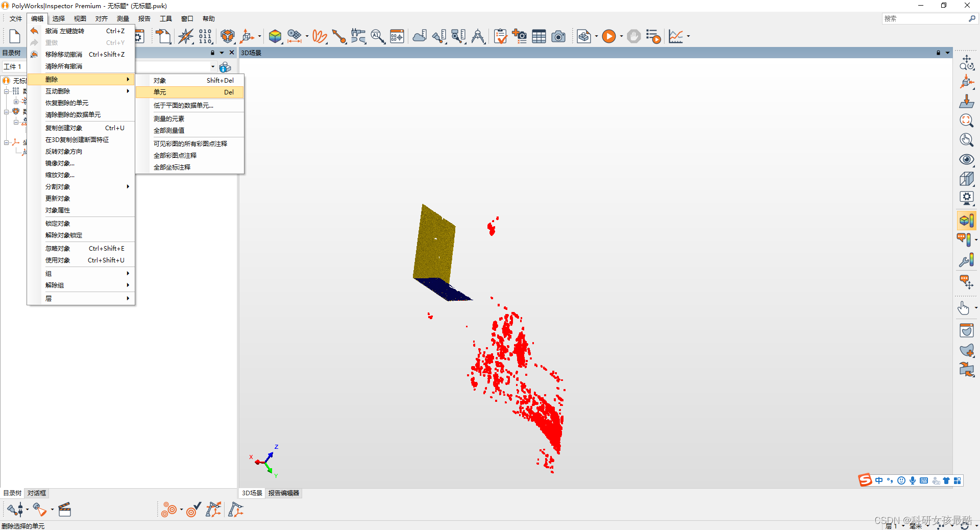Click the pan-rotate navigation arrows icon
The height and width of the screenshot is (530, 980).
click(967, 62)
